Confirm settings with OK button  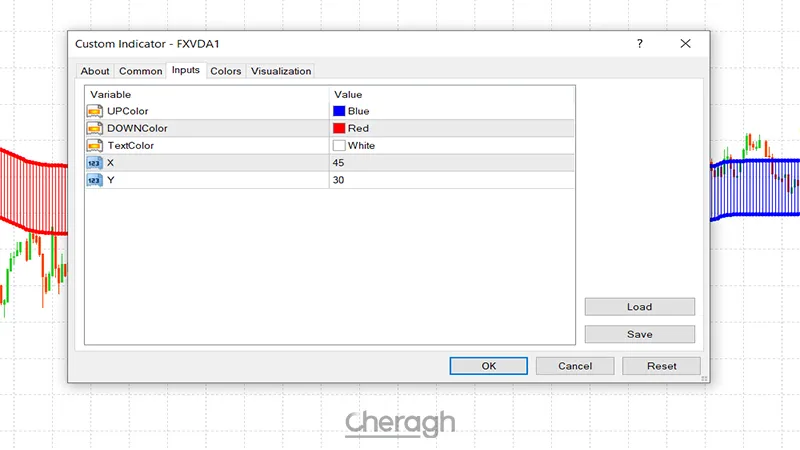coord(489,366)
